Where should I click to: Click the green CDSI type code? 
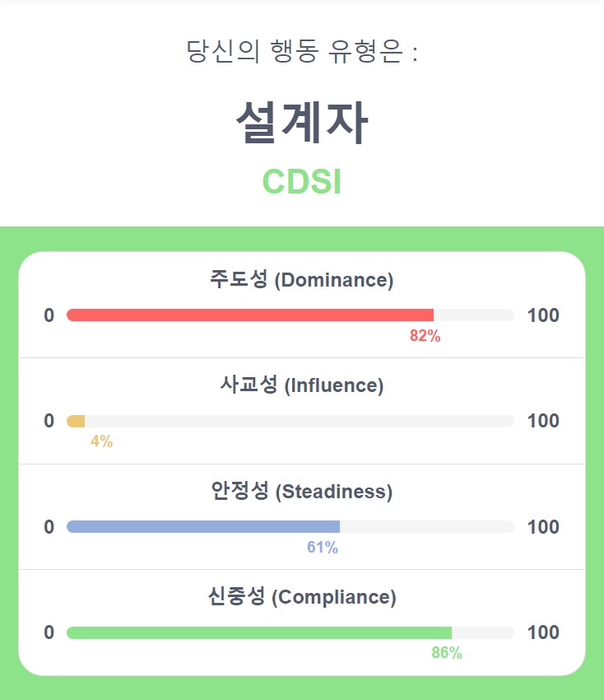click(x=302, y=181)
